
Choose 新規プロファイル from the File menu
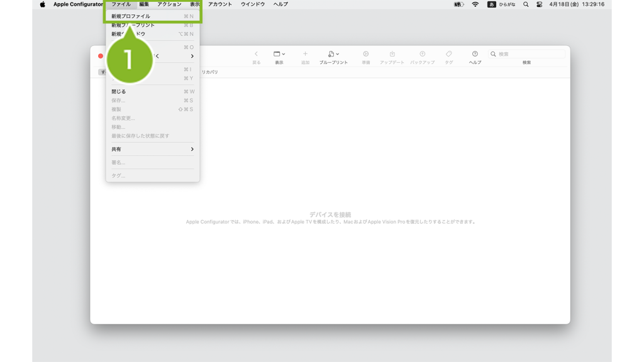(152, 16)
